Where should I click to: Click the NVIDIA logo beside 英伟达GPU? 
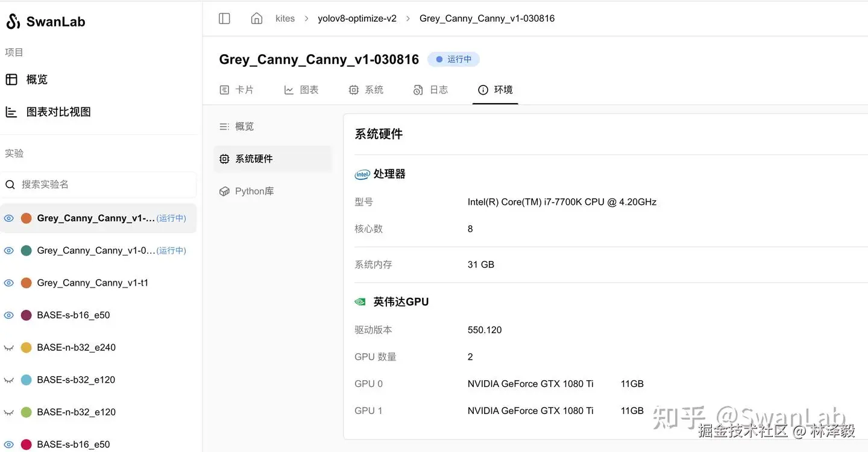point(360,302)
